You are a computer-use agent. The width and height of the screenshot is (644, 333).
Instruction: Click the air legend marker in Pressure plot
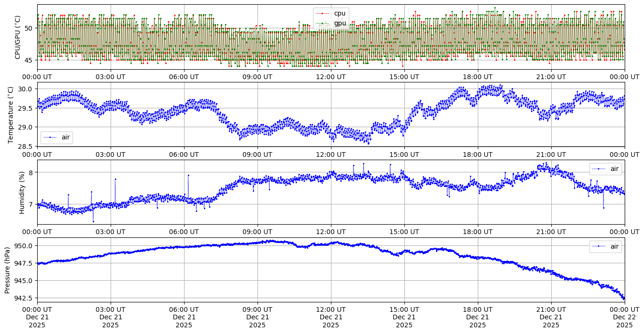point(599,246)
